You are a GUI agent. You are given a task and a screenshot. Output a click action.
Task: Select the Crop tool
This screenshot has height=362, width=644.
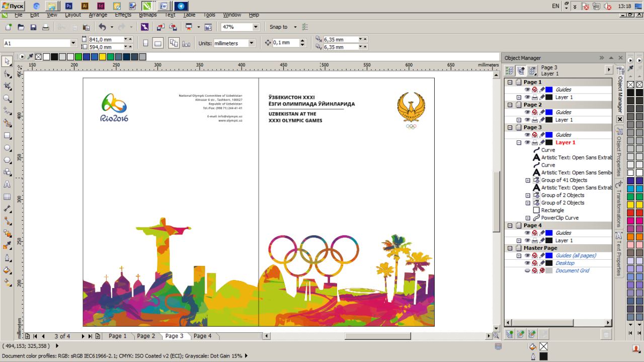pyautogui.click(x=7, y=86)
